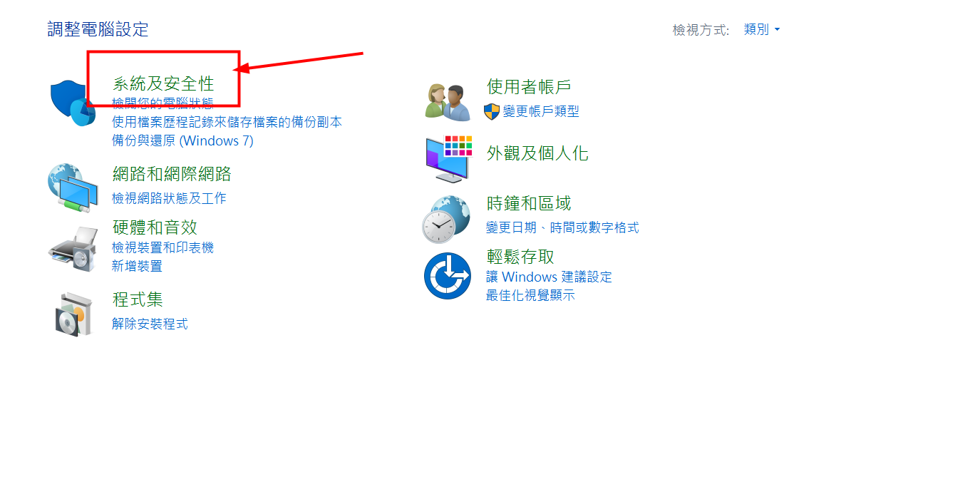Viewport: 980px width, 487px height.
Task: Open 變更日期、時間或數字格式 link
Action: [562, 227]
